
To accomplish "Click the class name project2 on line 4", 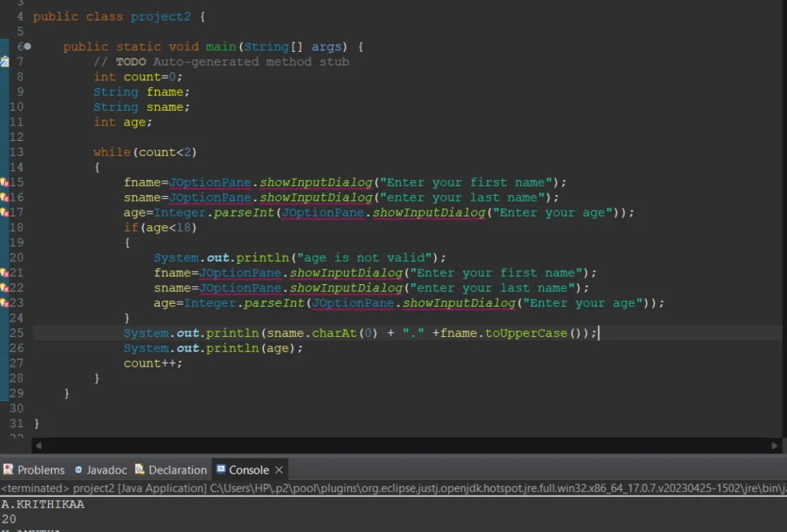I will (x=161, y=17).
